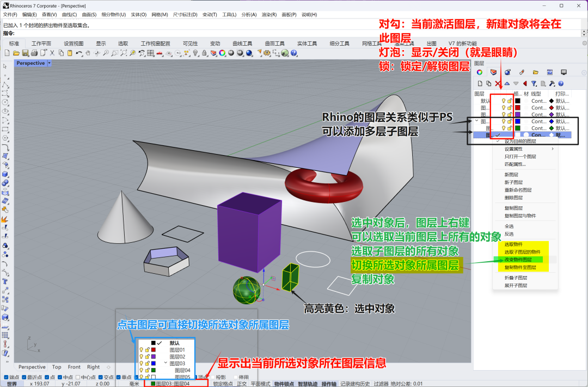Click the Zoom extents icon

124,53
